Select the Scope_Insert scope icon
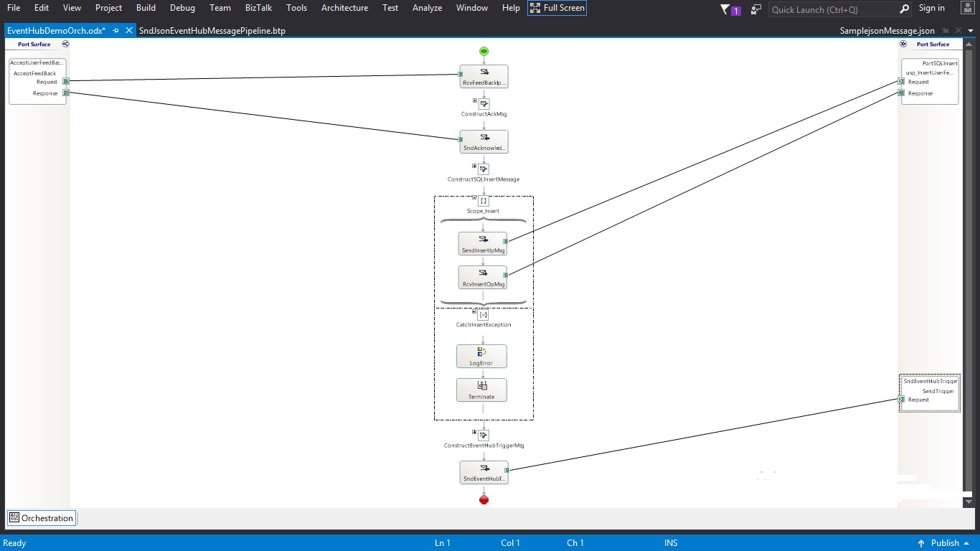Viewport: 980px width, 551px height. [484, 201]
